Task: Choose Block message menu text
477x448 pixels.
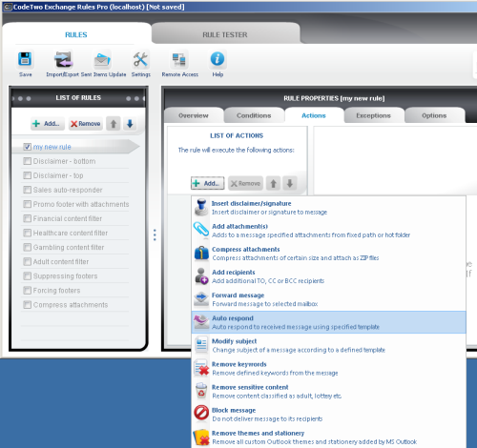Action: point(234,410)
